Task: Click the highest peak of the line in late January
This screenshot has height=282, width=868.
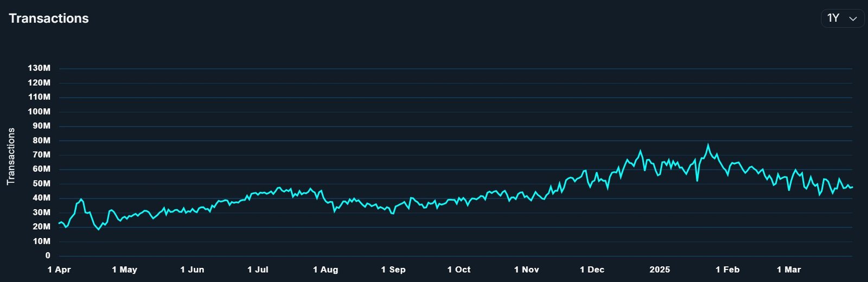Action: pyautogui.click(x=707, y=145)
